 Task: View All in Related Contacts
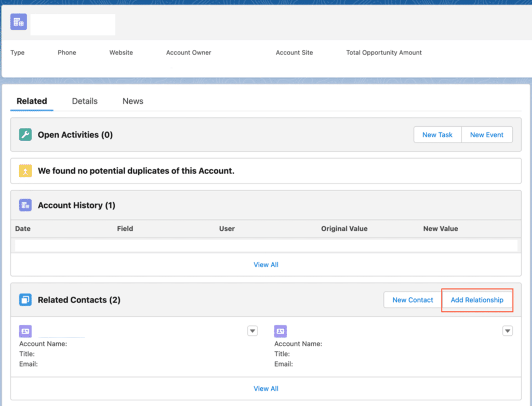coord(266,389)
